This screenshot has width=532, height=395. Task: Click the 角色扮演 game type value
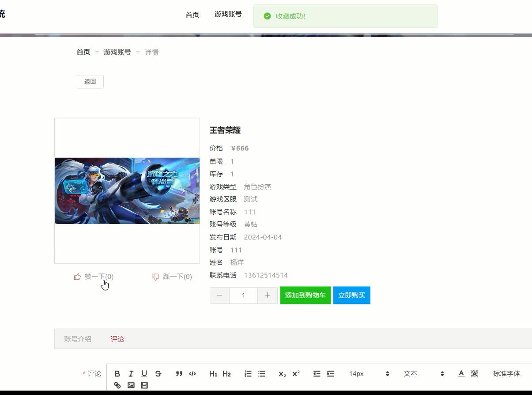click(x=257, y=187)
